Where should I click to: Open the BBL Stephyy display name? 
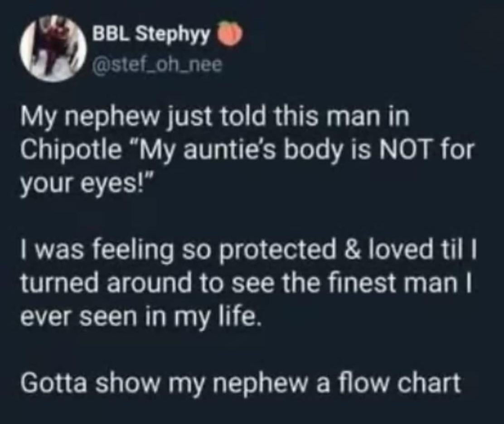(x=152, y=35)
